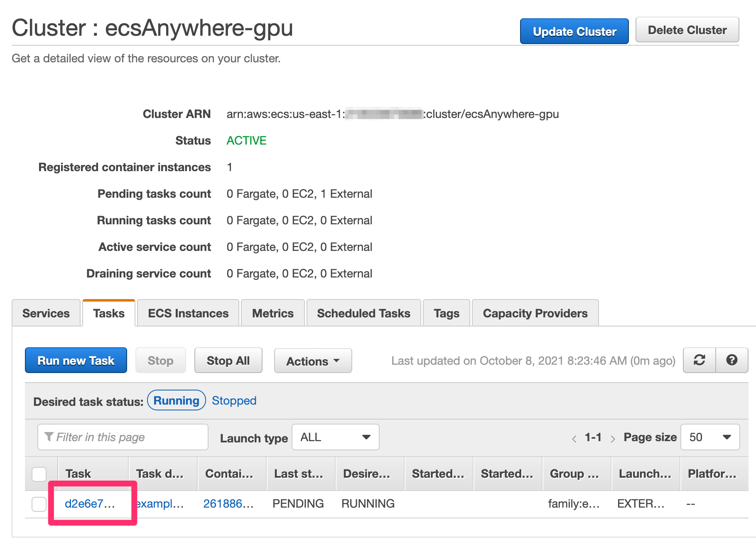Select the Tasks tab
The width and height of the screenshot is (756, 545).
tap(109, 313)
